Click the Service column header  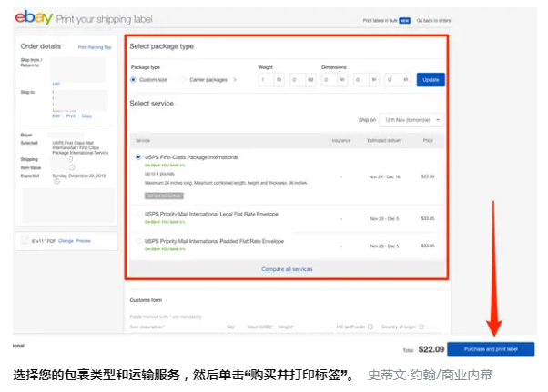[x=143, y=140]
